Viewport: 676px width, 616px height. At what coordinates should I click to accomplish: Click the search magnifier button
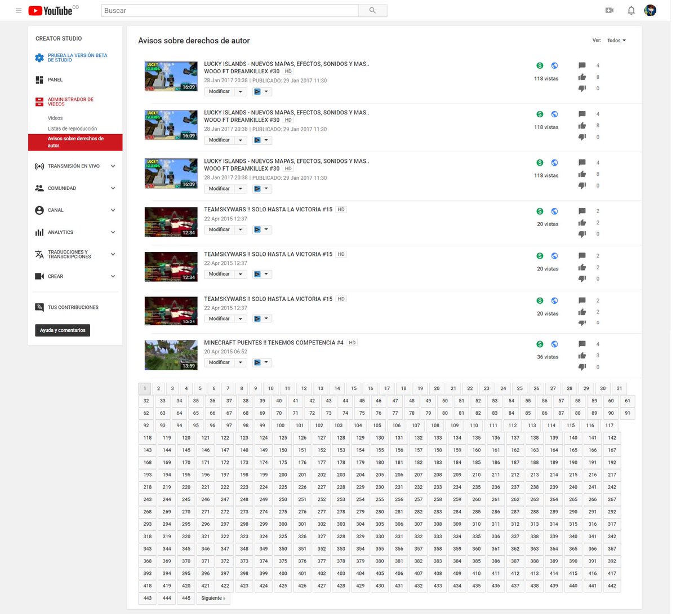(372, 11)
